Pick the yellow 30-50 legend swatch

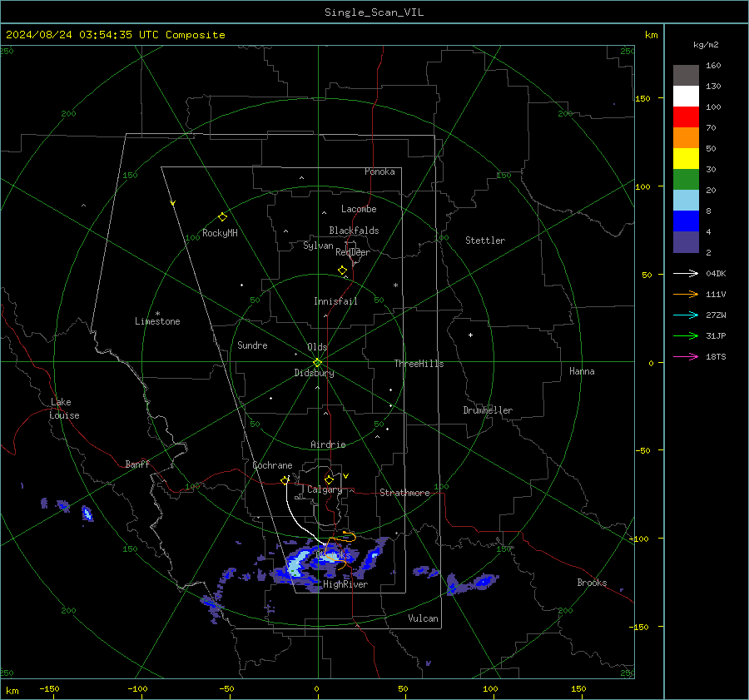686,159
